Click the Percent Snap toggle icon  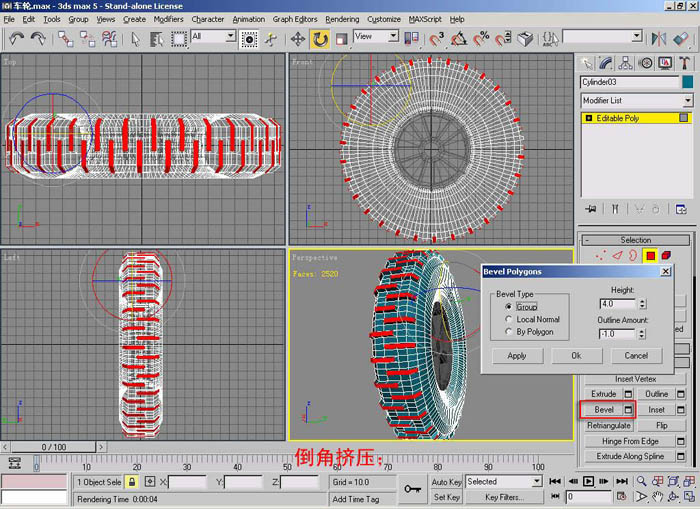coord(481,39)
